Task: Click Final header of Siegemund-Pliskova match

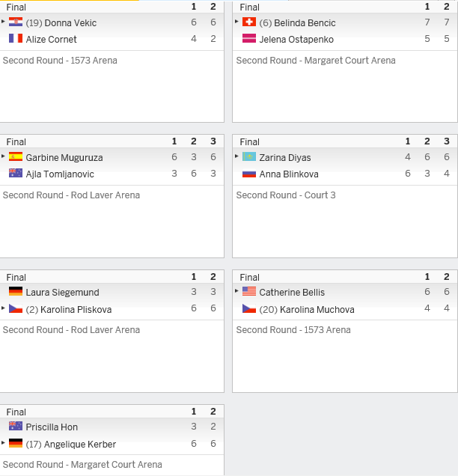Action: click(16, 277)
